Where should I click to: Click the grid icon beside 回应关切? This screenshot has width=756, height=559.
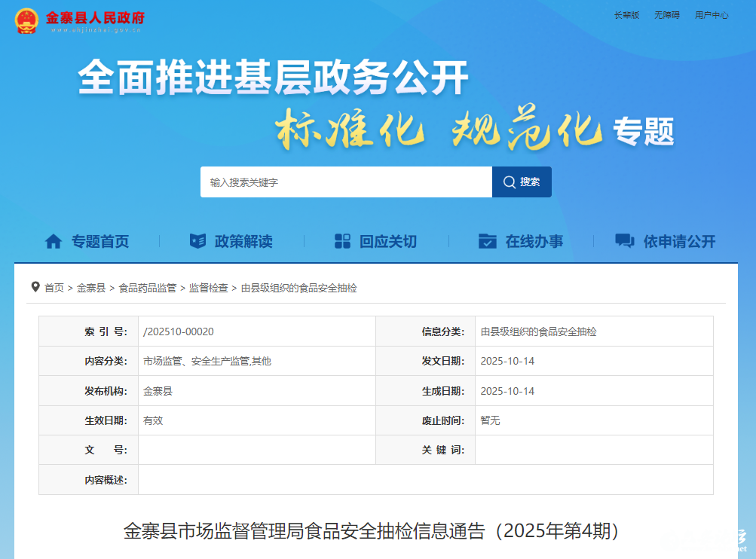(x=342, y=241)
